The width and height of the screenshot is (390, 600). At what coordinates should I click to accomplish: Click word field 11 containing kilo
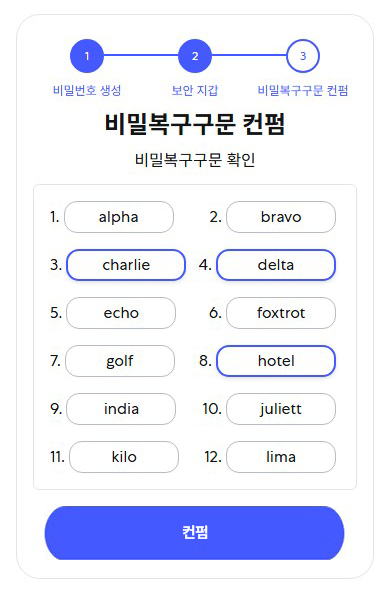pos(124,457)
